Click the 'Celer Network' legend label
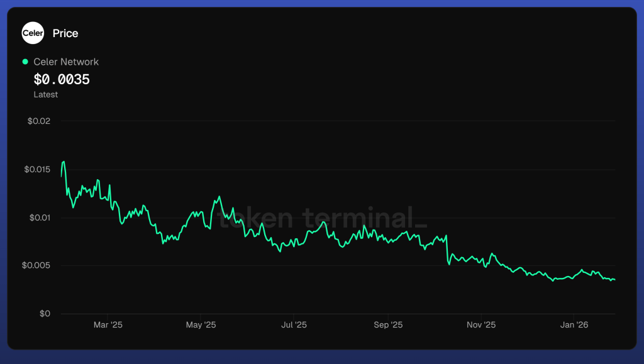 click(66, 62)
